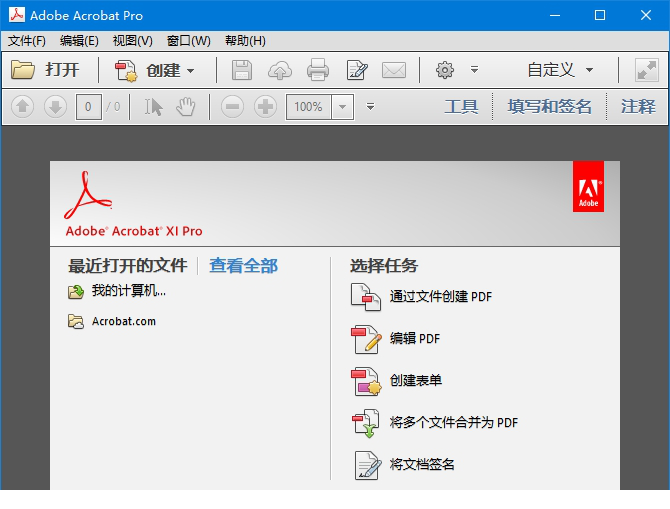Click the previous page up arrow
Screen dimensions: 670x509
pos(23,106)
